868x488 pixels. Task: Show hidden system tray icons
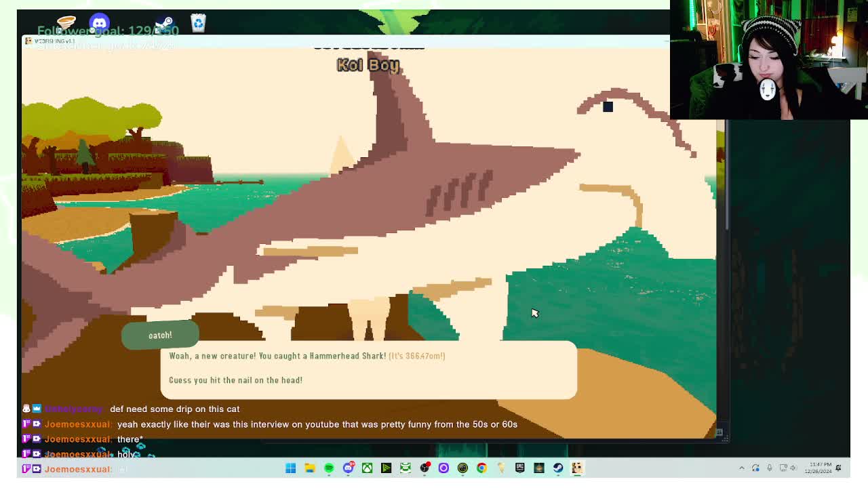pos(741,468)
